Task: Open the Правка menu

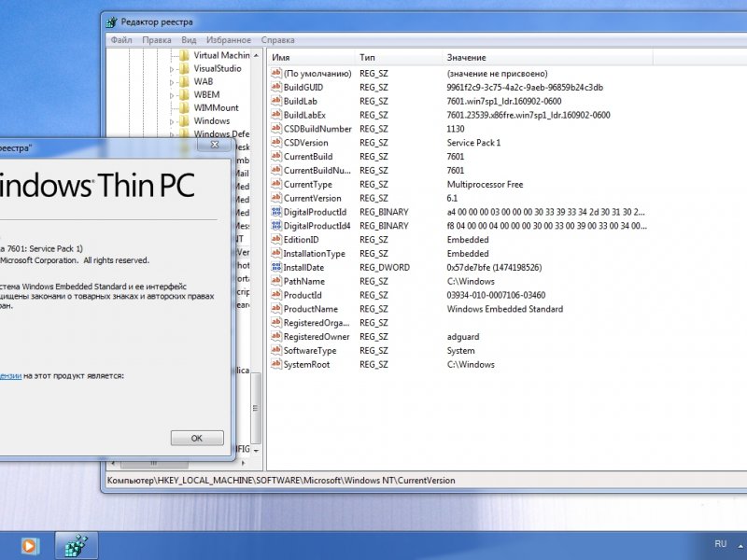Action: coord(157,40)
